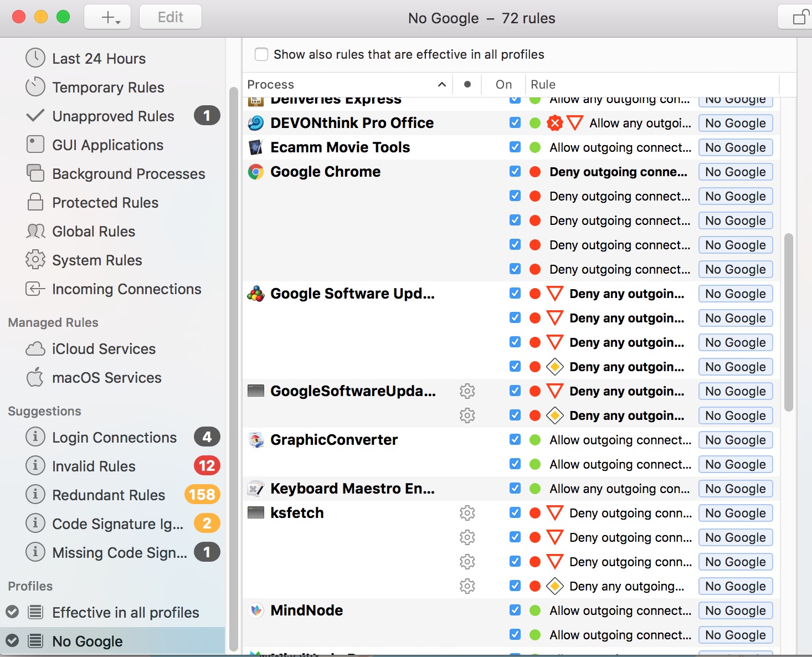Select the Temporary Rules timer icon
Image resolution: width=812 pixels, height=657 pixels.
tap(35, 86)
